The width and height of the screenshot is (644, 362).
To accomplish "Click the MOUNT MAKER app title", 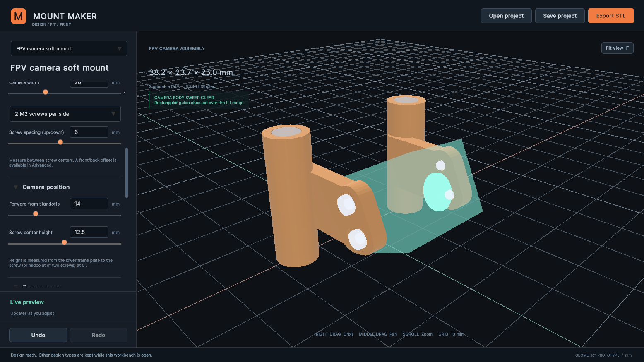I will pyautogui.click(x=65, y=16).
